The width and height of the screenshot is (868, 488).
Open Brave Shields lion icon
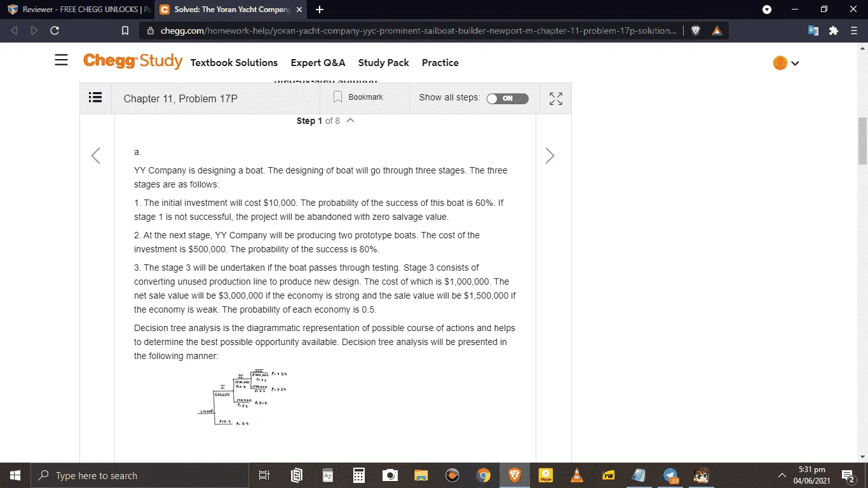click(x=696, y=30)
